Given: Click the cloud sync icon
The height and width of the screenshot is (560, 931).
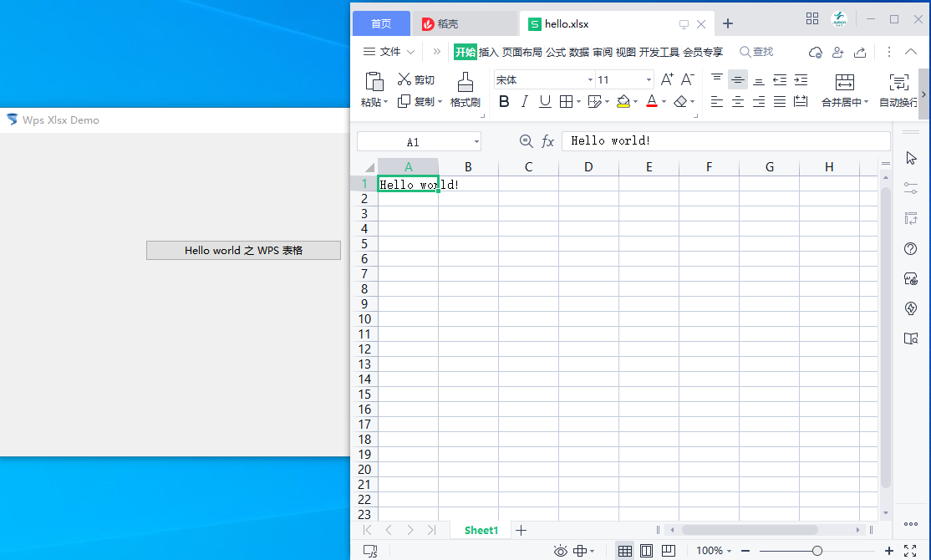Looking at the screenshot, I should [815, 53].
